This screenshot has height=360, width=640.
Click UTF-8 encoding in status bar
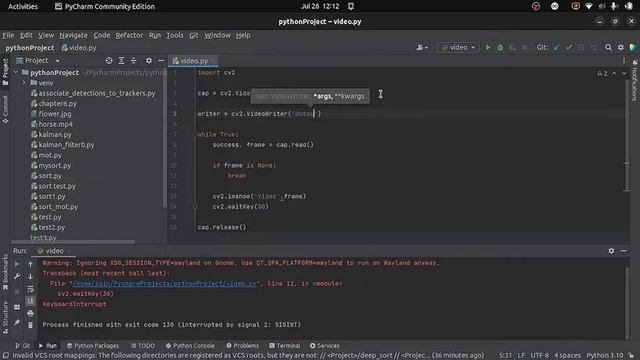[539, 356]
